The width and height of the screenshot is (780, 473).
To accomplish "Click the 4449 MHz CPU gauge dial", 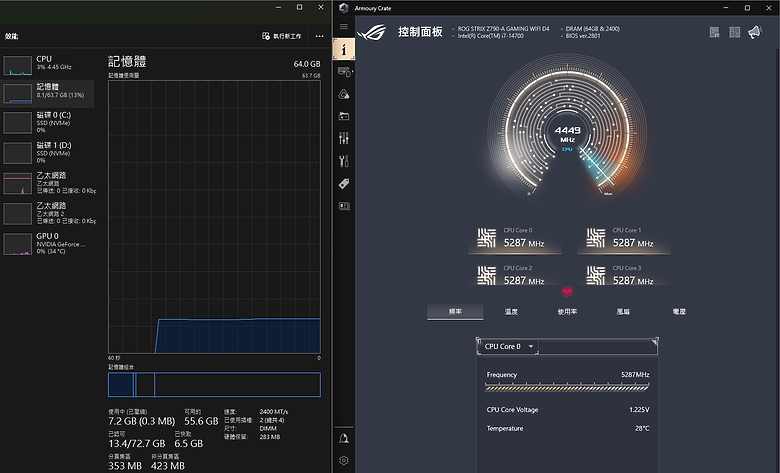I will 567,129.
